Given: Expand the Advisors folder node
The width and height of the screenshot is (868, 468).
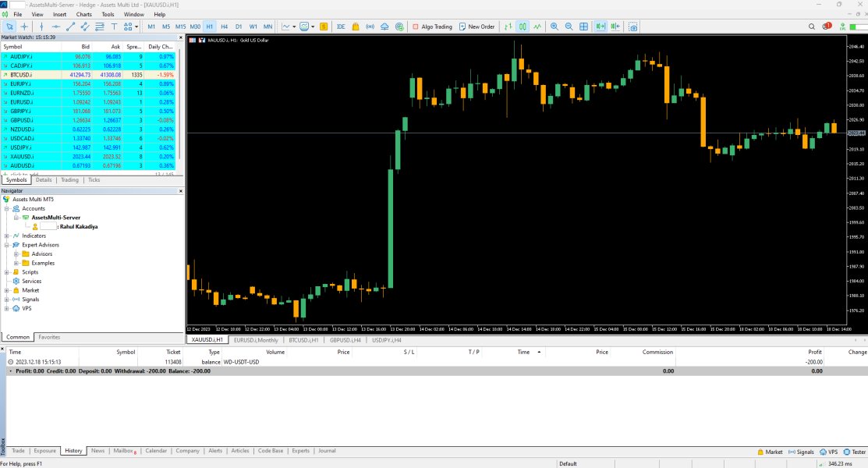Looking at the screenshot, I should click(x=16, y=254).
